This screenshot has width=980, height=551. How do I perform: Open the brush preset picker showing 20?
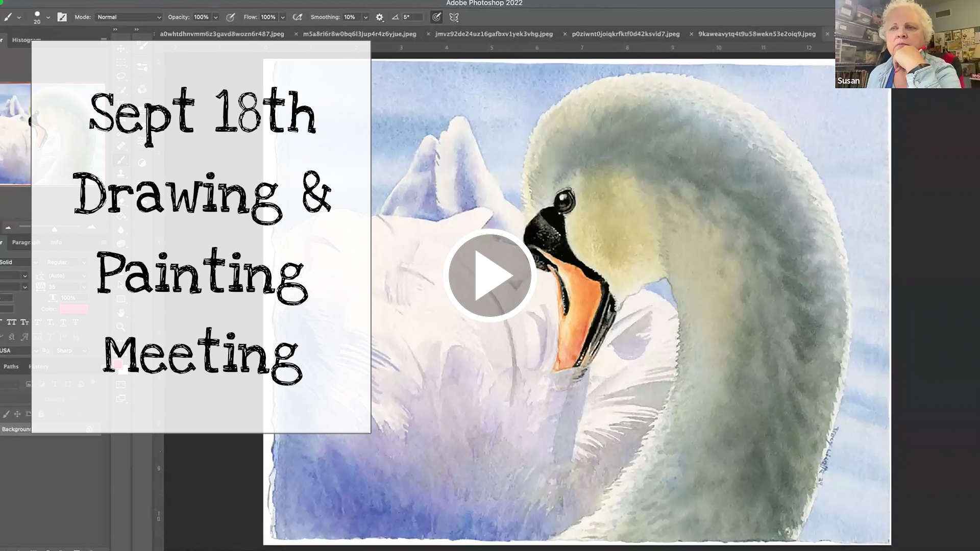37,17
